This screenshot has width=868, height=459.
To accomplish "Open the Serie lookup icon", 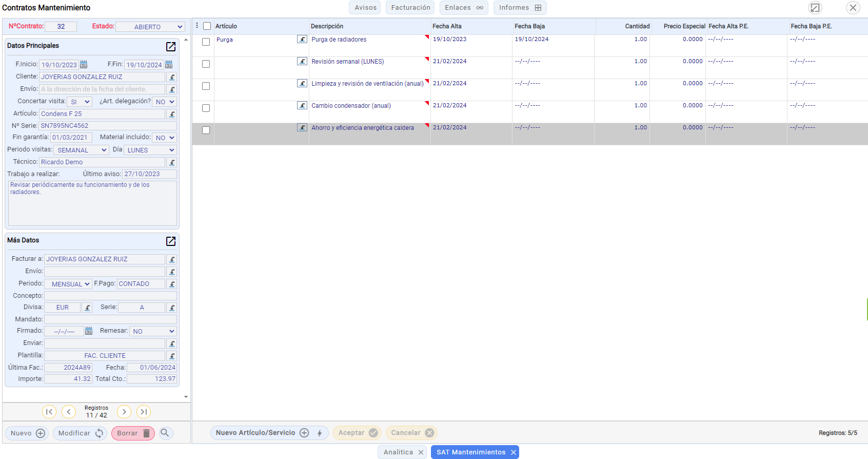I will pos(172,308).
